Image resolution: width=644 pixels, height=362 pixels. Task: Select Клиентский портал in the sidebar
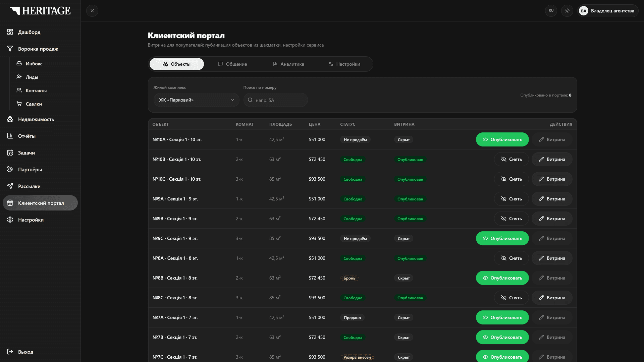pos(40,203)
